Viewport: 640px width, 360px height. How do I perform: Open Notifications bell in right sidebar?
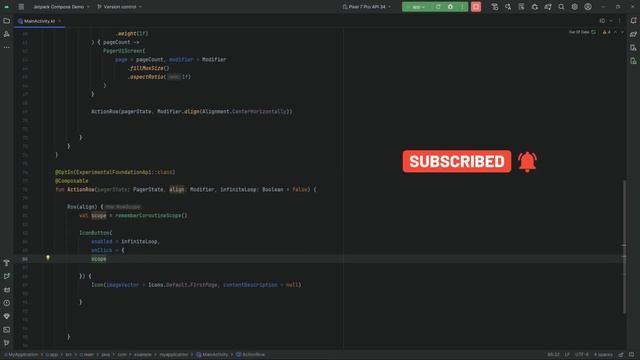(x=633, y=21)
